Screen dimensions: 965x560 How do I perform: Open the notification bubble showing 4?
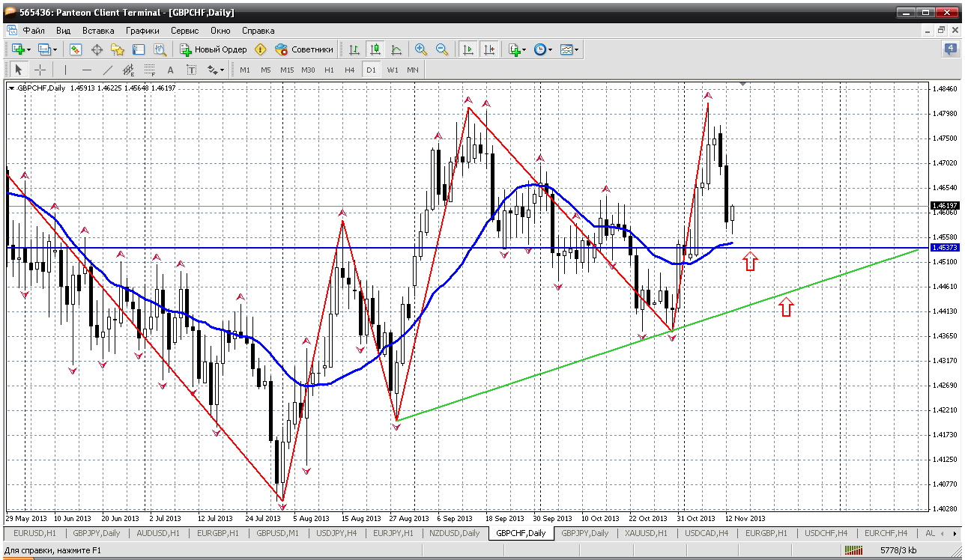pos(950,49)
